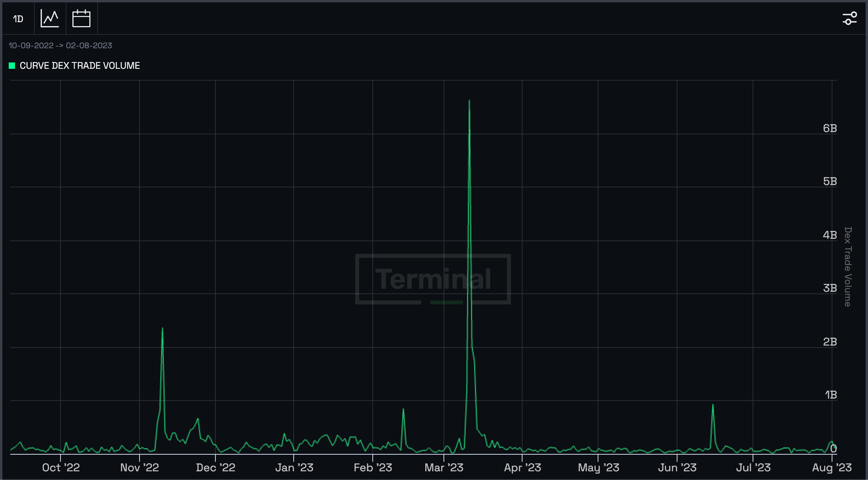Image resolution: width=868 pixels, height=480 pixels.
Task: Open chart settings sliders icon
Action: click(849, 18)
